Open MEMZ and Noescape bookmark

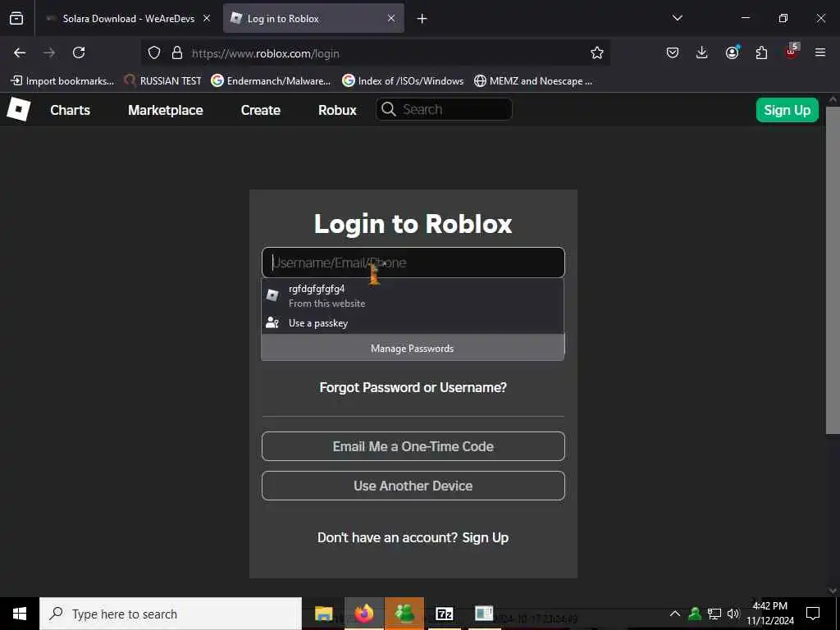(533, 81)
